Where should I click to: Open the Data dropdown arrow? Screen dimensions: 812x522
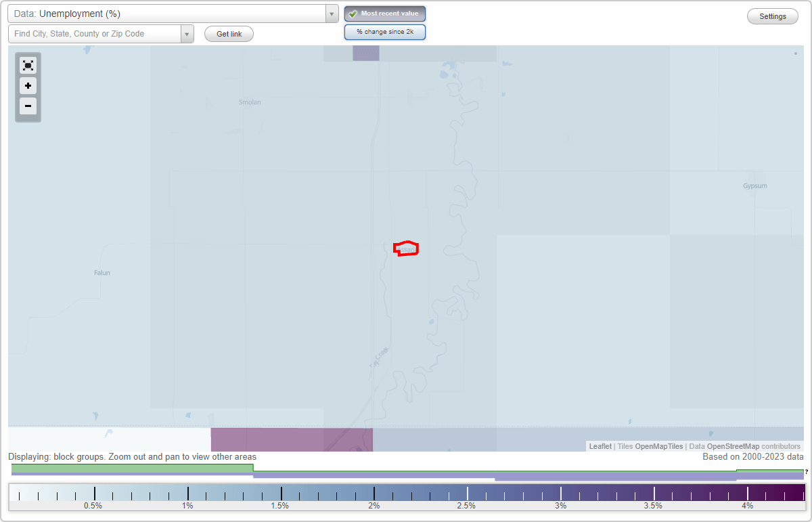coord(332,14)
